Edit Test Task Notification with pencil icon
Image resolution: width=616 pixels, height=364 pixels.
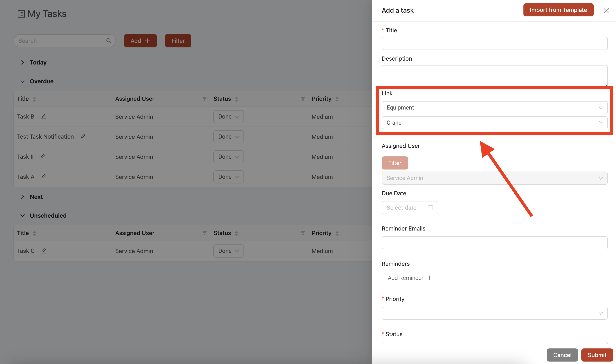[83, 137]
